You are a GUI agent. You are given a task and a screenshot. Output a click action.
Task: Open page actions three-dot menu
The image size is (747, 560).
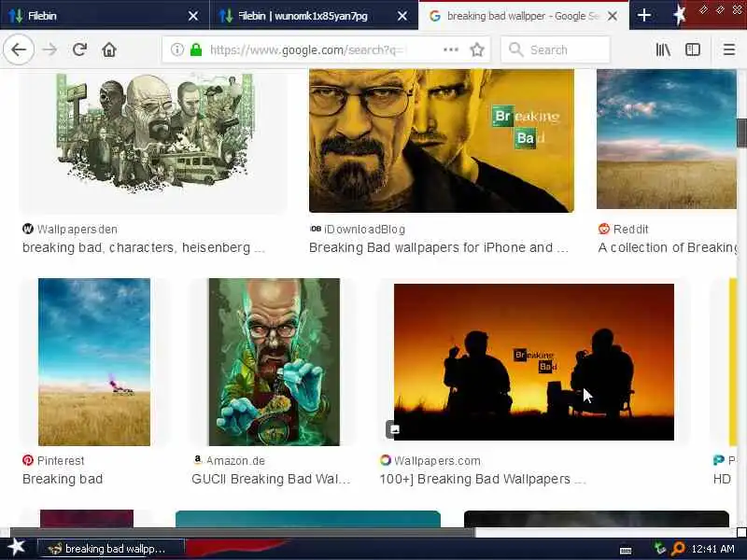[x=451, y=49]
